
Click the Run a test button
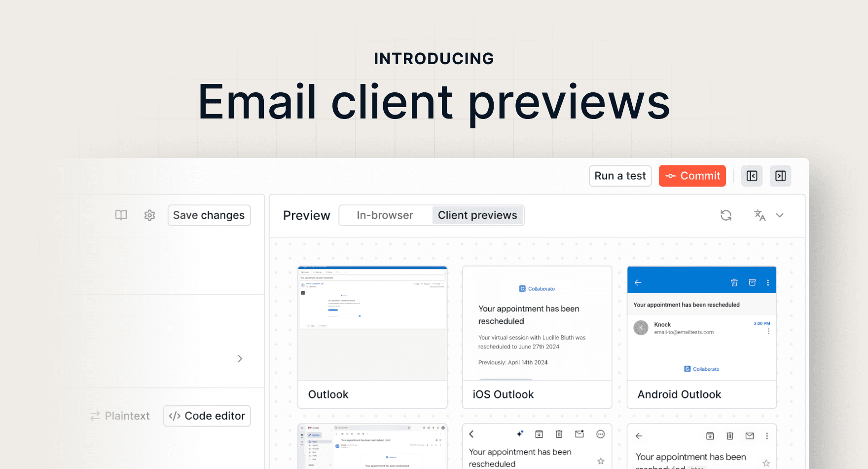620,176
